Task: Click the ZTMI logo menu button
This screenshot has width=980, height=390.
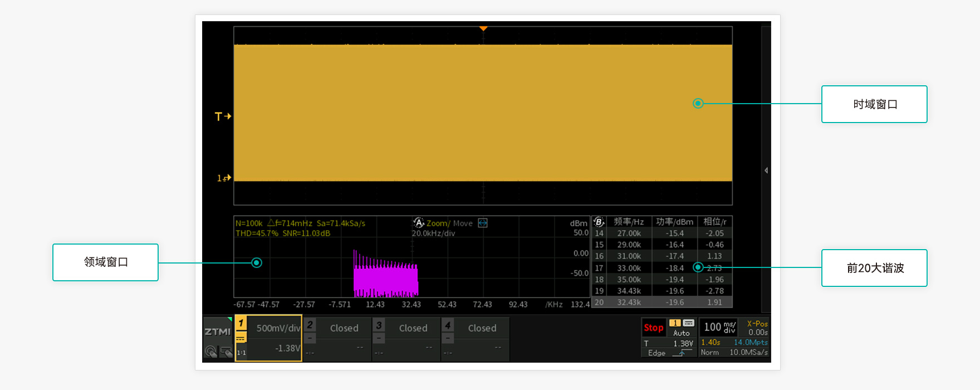Action: (x=217, y=331)
